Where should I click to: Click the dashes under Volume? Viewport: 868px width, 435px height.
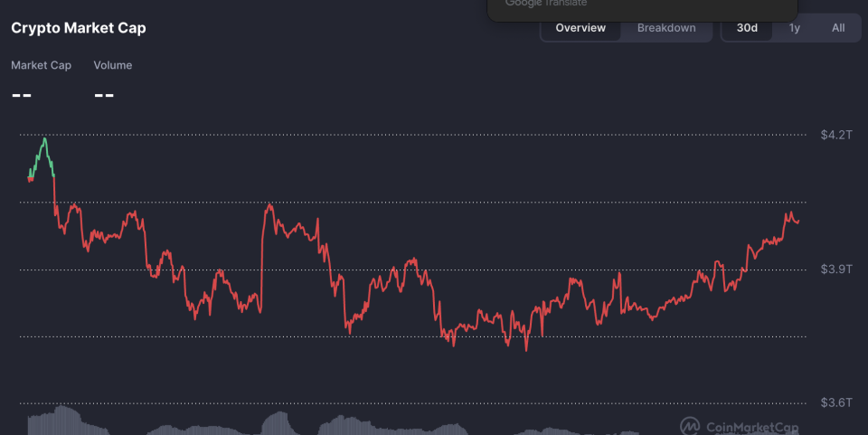pyautogui.click(x=104, y=93)
